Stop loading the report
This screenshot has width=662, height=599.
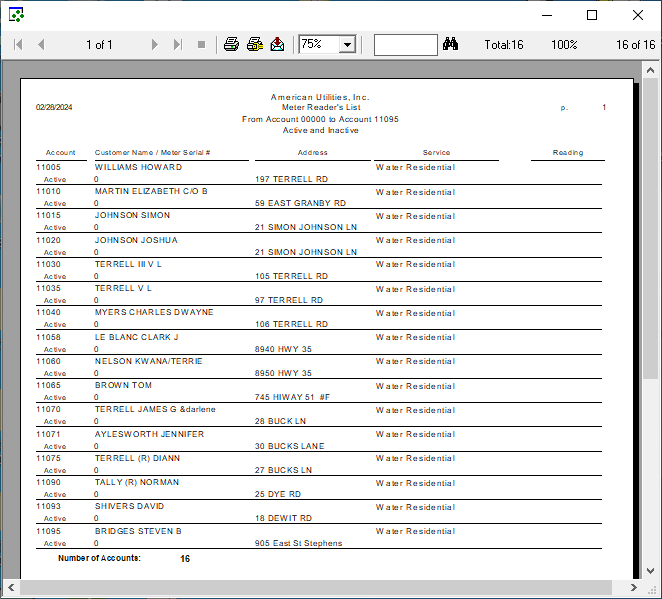pos(201,44)
